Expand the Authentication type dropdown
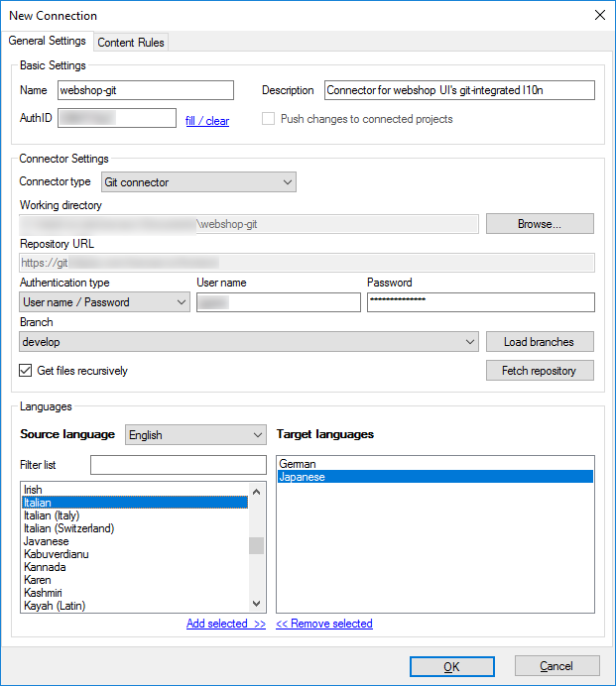Image resolution: width=616 pixels, height=686 pixels. pos(104,302)
